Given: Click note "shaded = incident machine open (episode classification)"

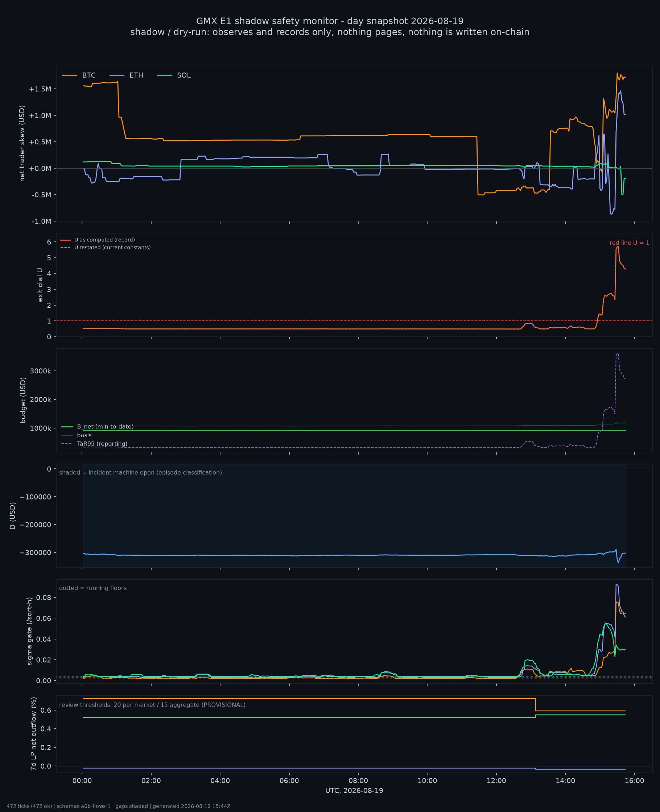Looking at the screenshot, I should coord(140,472).
